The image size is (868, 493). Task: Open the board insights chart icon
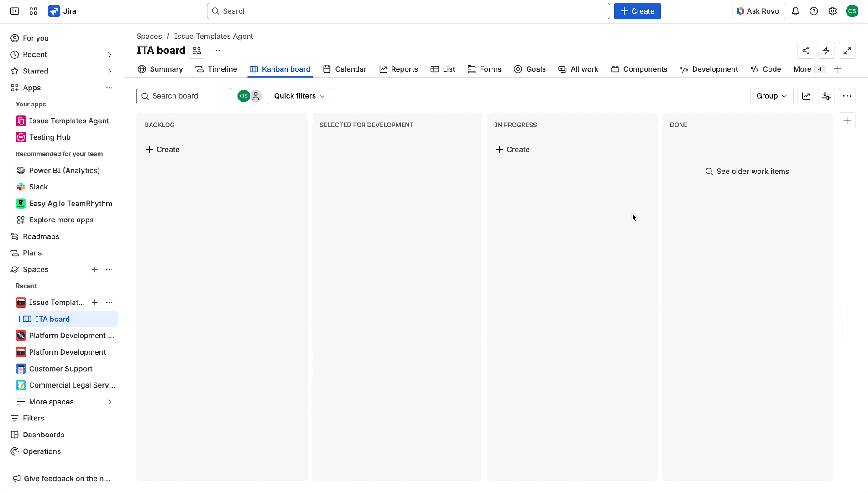click(805, 96)
